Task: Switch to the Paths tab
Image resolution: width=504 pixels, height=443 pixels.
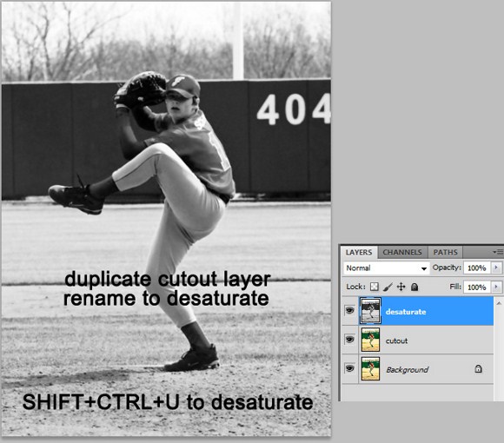Action: 445,253
